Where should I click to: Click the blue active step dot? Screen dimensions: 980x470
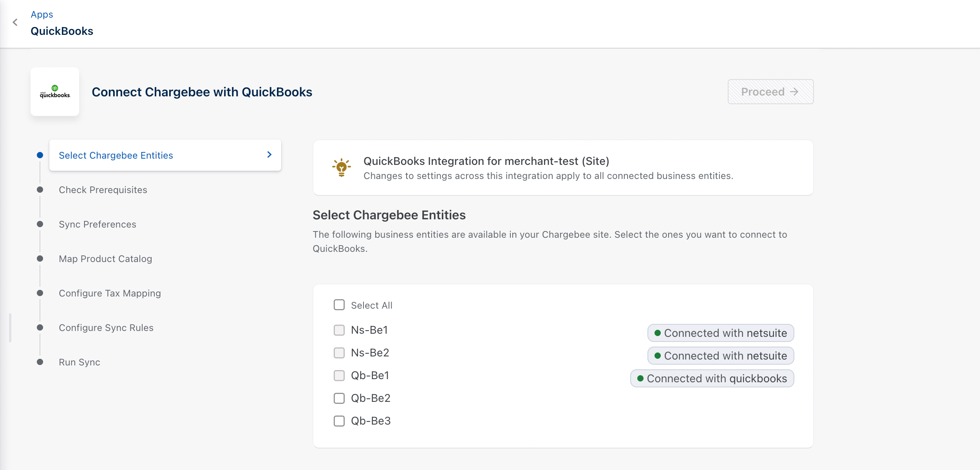coord(40,155)
